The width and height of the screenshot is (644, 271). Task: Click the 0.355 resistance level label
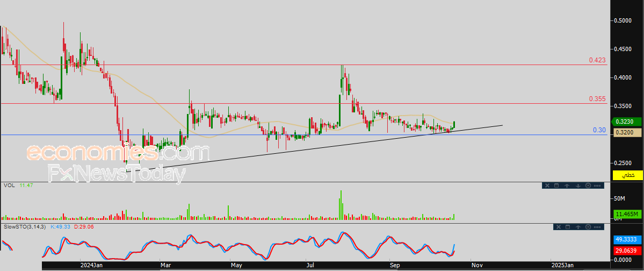597,99
